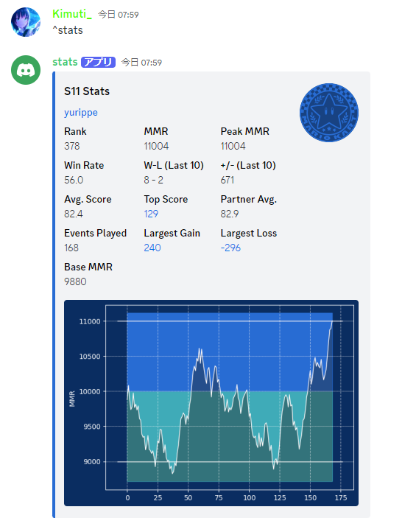Open the Top Score 129 link
Viewport: 416px width, 532px height.
pos(151,214)
